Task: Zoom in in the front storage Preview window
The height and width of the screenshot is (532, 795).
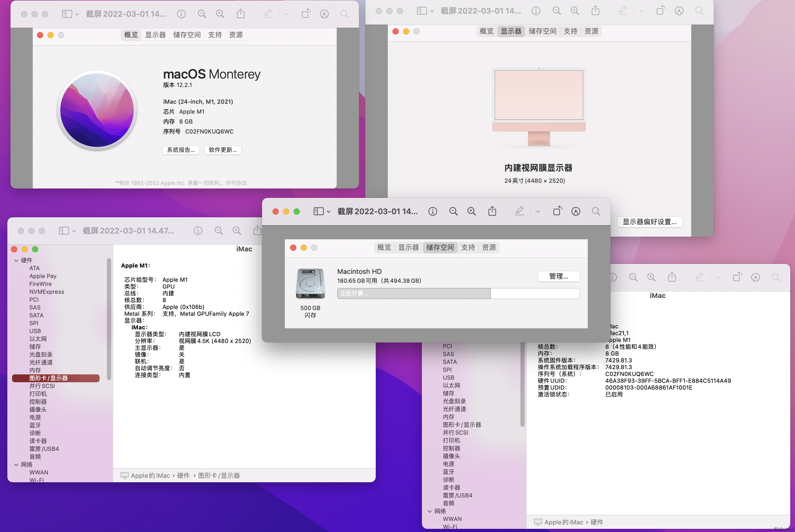Action: pyautogui.click(x=471, y=211)
